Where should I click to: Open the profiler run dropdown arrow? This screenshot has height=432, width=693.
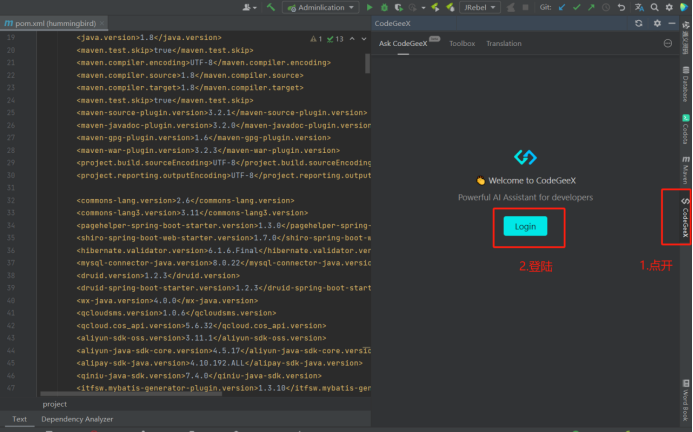click(423, 8)
